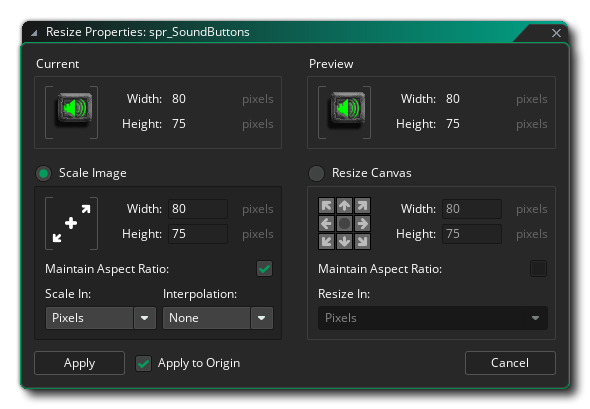This screenshot has width=590, height=409.
Task: Click the bottom-center down anchor arrow
Action: click(344, 241)
